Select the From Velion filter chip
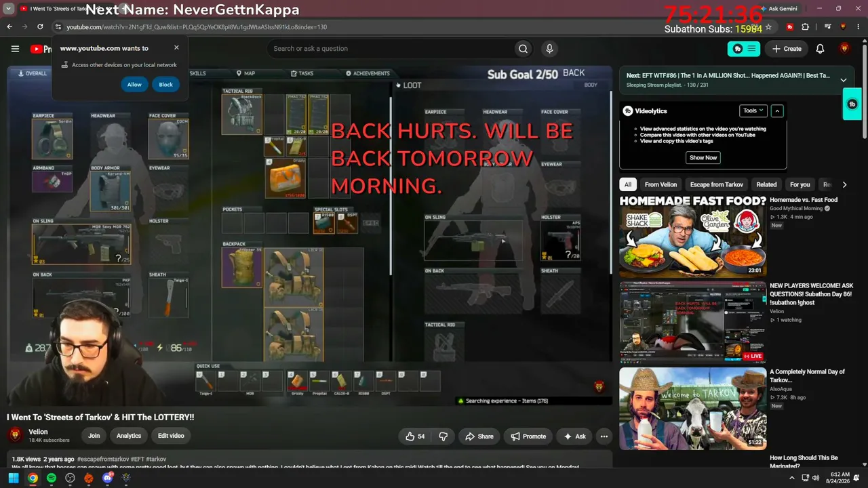The height and width of the screenshot is (488, 868). point(660,184)
